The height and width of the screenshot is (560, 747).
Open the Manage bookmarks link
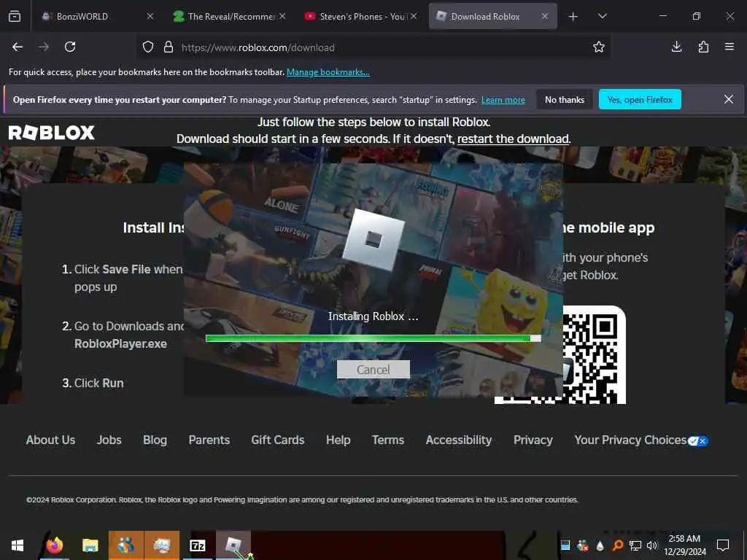328,72
